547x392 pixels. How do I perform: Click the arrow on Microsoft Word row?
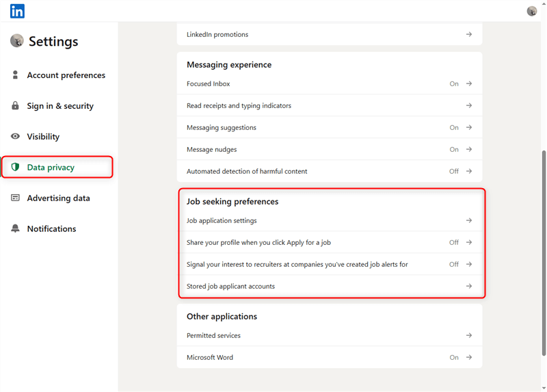point(469,357)
